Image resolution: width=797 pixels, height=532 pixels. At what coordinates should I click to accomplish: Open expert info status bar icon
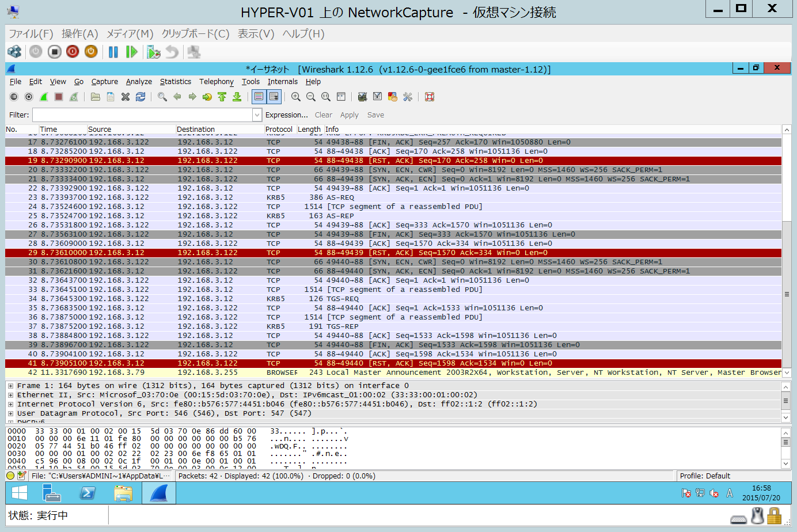click(10, 476)
